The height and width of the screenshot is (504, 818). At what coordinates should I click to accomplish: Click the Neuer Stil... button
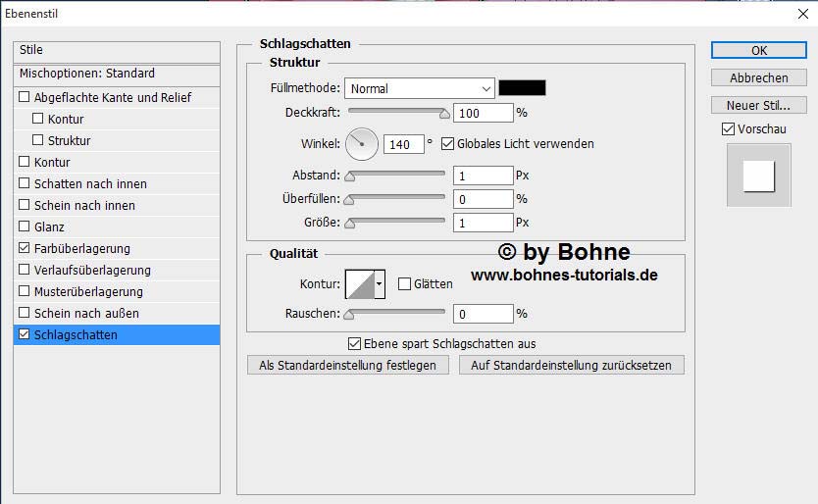click(758, 105)
